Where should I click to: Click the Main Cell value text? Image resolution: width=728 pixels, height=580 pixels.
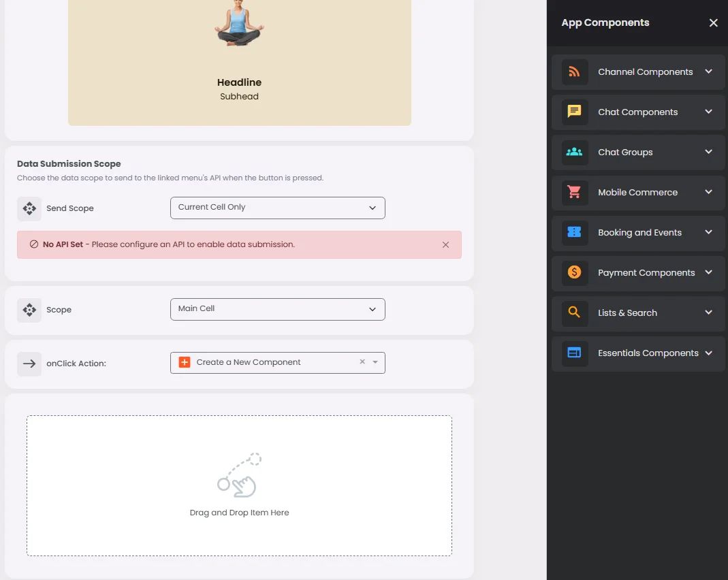click(196, 308)
